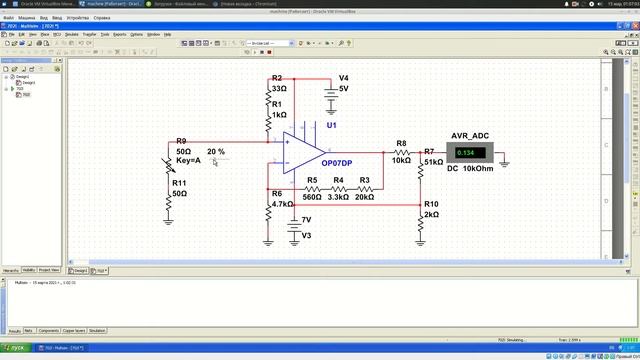This screenshot has width=640, height=360.
Task: Click the Print toolbar icon
Action: pyautogui.click(x=39, y=43)
